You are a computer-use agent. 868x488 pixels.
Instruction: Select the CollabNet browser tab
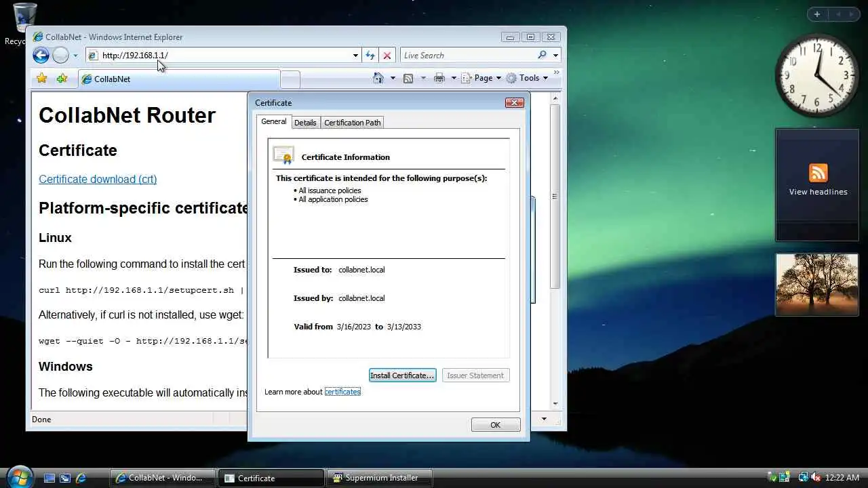[178, 79]
